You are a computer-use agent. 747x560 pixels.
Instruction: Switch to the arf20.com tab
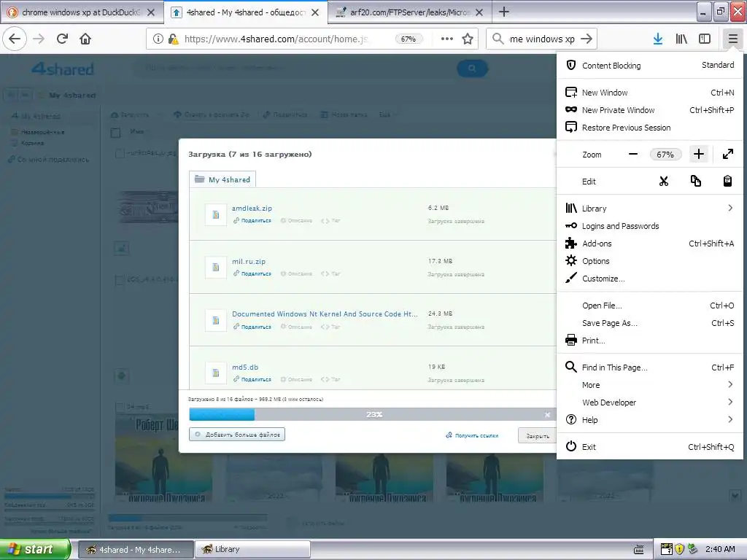[411, 12]
